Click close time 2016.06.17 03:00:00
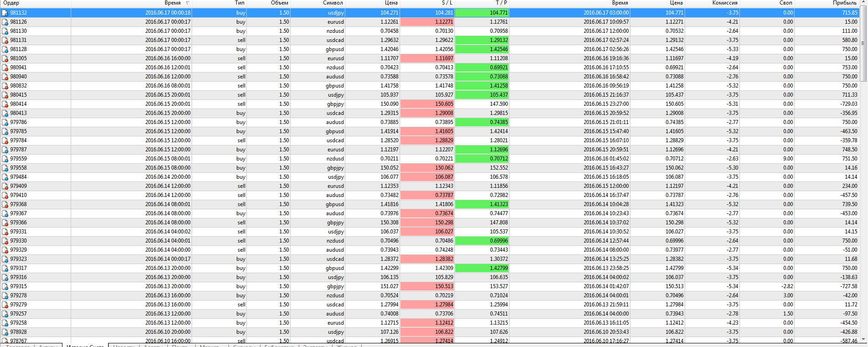Screen dimensions: 868x347 coord(606,13)
